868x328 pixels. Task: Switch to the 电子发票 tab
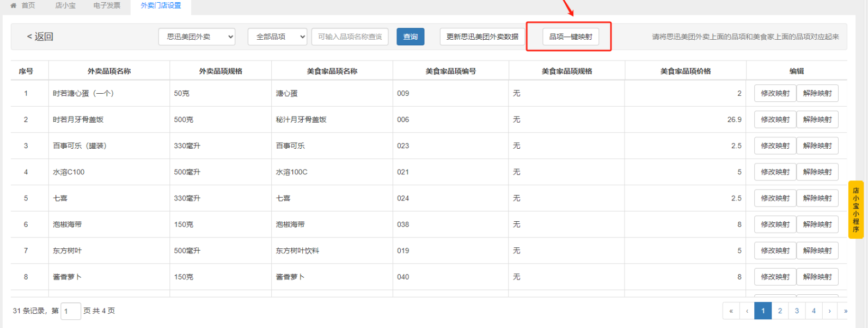[x=107, y=5]
